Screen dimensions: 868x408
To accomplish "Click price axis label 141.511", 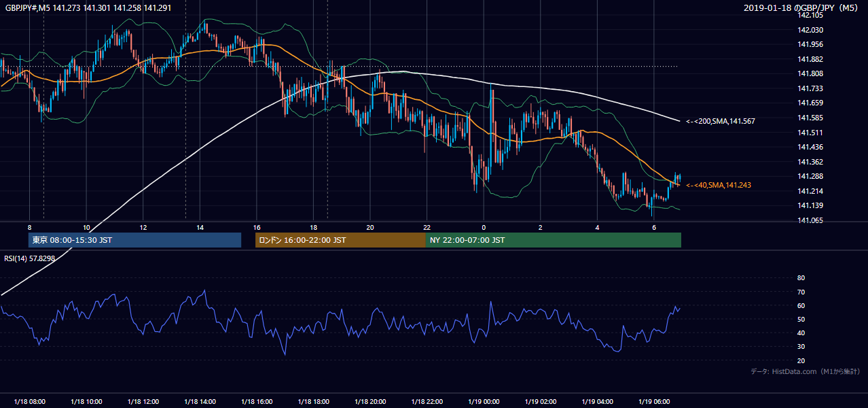I will 810,133.
